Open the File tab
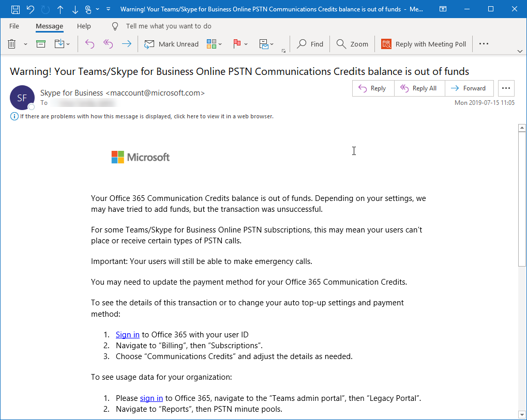 14,26
